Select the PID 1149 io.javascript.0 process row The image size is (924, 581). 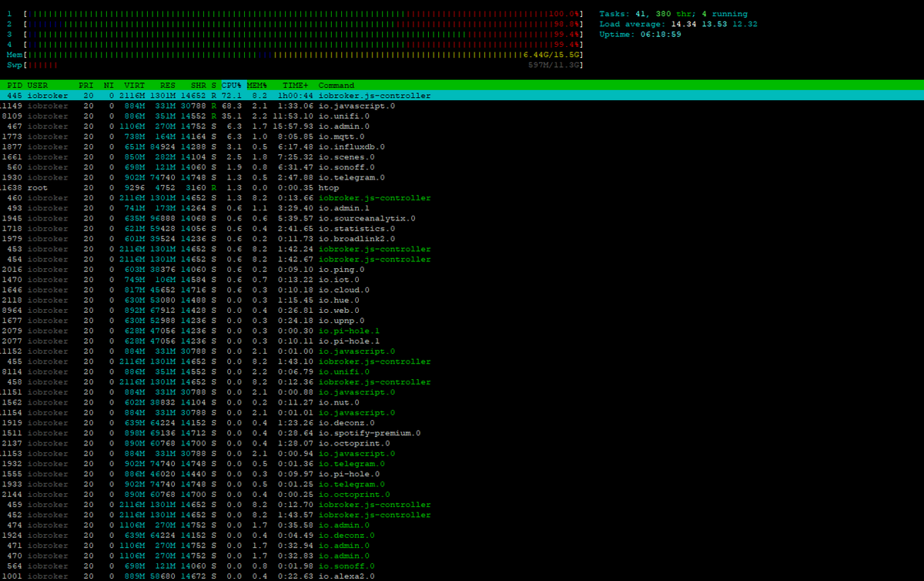[x=462, y=106]
